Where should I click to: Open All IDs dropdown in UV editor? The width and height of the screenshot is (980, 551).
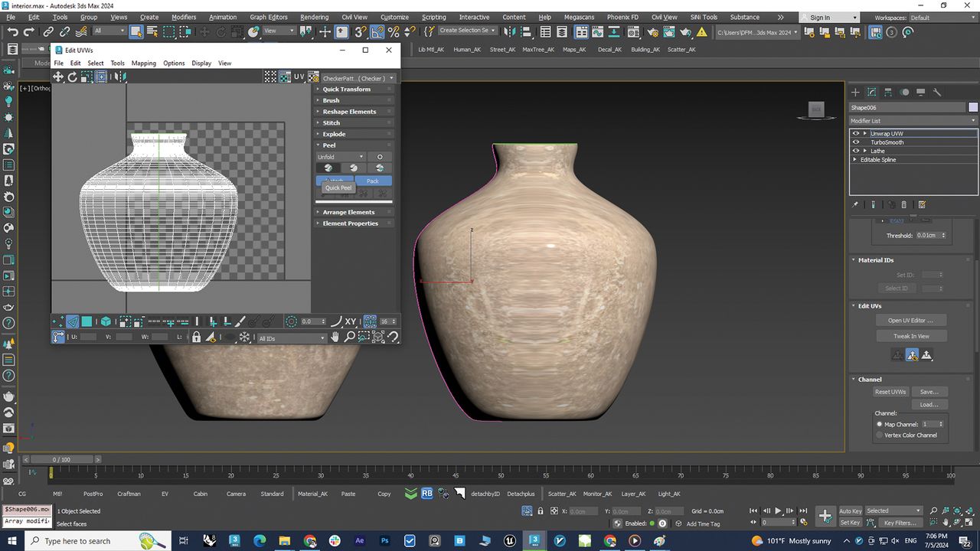tap(292, 338)
